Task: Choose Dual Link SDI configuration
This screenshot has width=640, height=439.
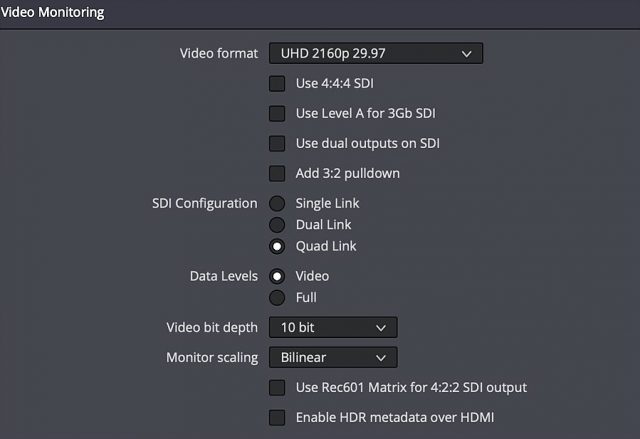Action: (x=277, y=225)
